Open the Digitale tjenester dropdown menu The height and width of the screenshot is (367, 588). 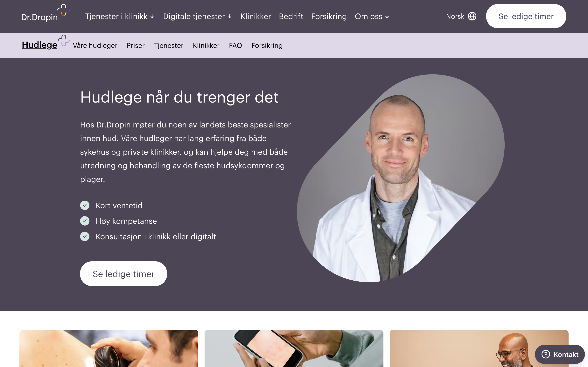pos(197,16)
